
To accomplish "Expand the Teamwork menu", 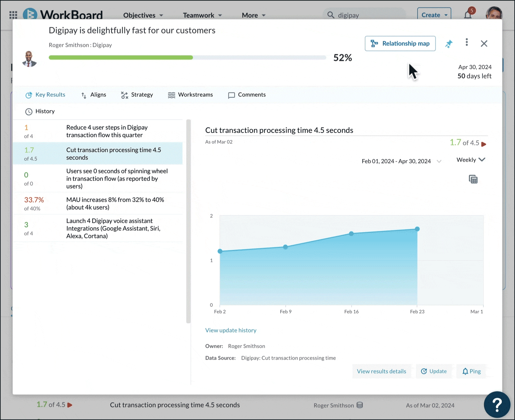I will 202,15.
